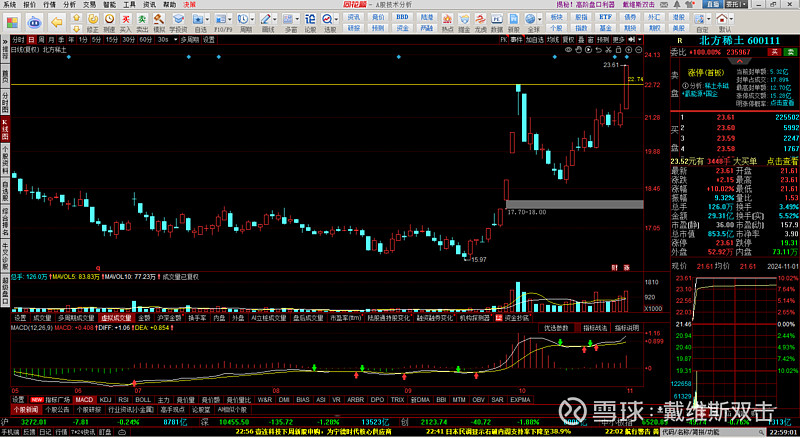Select the 周 weekly period

tap(41, 40)
